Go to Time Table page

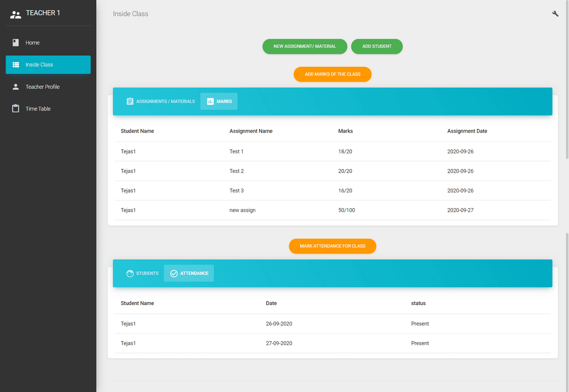click(48, 109)
